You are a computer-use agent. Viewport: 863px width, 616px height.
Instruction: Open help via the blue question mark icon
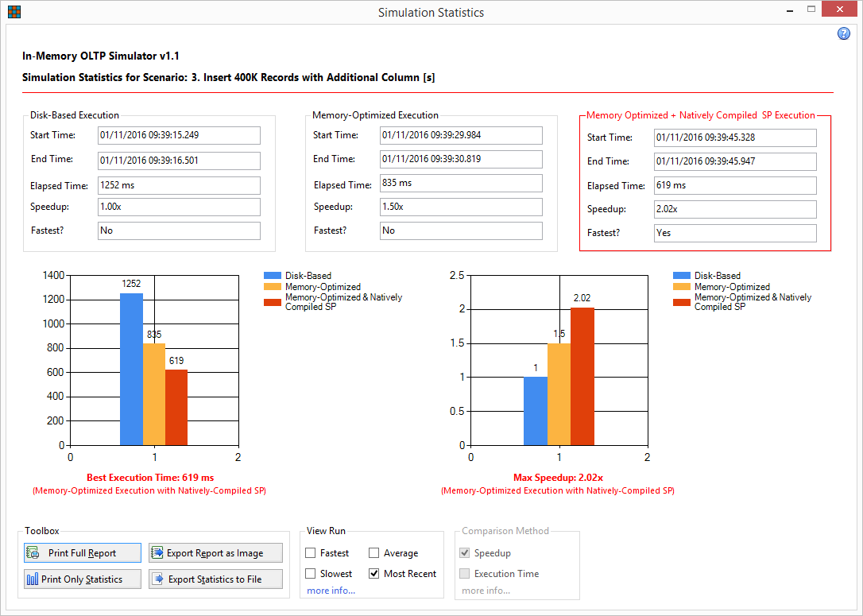843,33
